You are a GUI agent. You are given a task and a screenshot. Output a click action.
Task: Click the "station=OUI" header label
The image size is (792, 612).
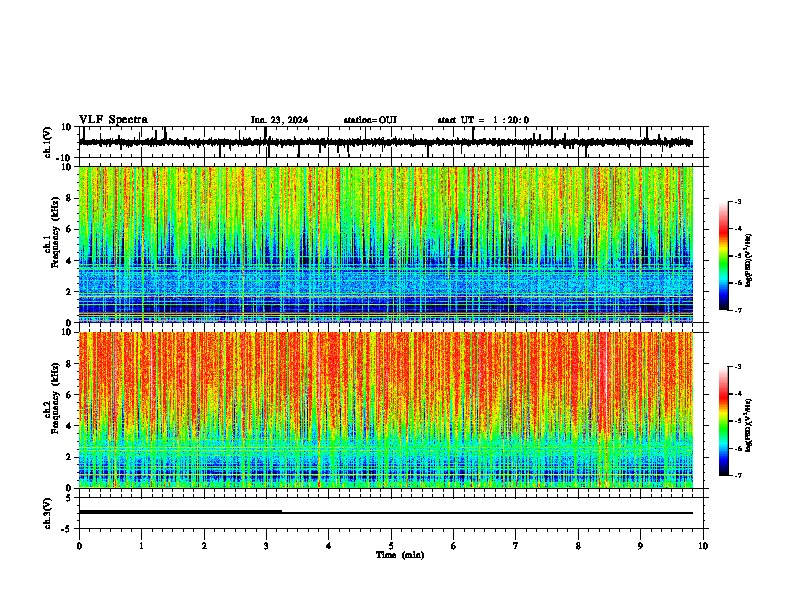click(x=370, y=120)
